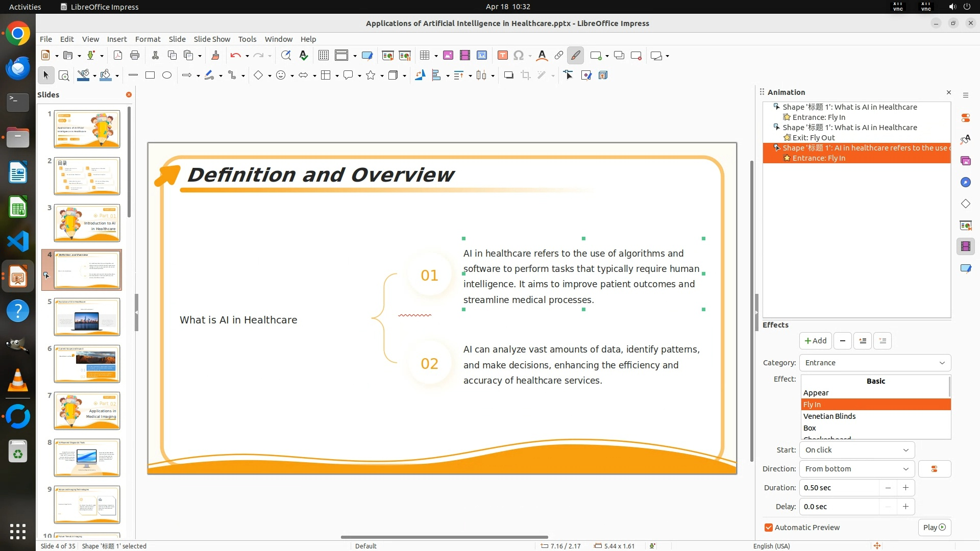Click Export as PDF icon
The width and height of the screenshot is (980, 551).
pyautogui.click(x=118, y=56)
